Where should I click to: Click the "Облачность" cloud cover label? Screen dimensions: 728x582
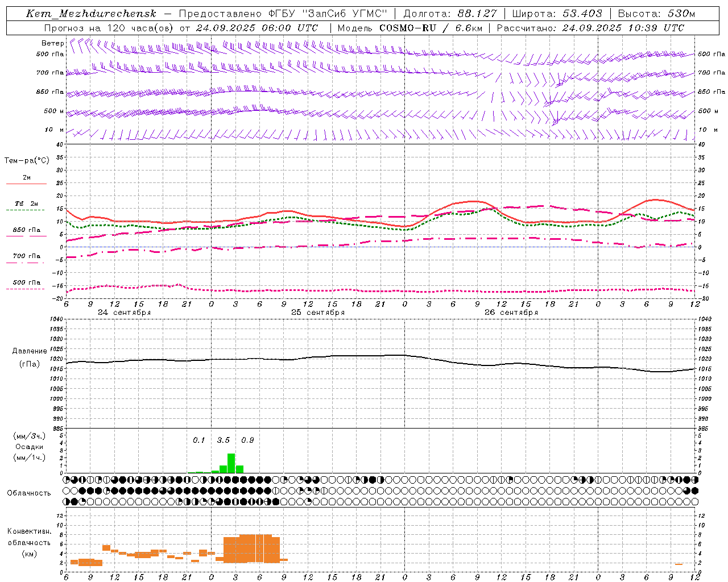click(29, 493)
